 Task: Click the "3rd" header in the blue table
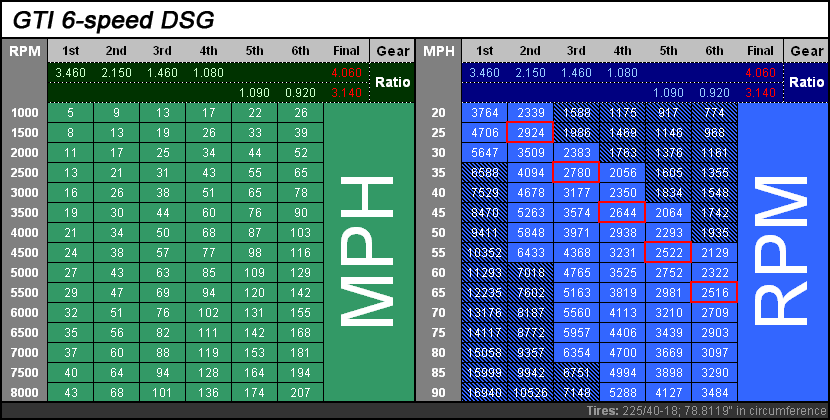576,51
